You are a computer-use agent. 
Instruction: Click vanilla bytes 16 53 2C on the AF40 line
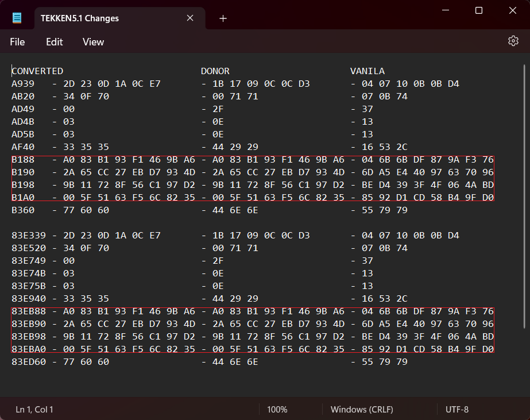tap(385, 147)
